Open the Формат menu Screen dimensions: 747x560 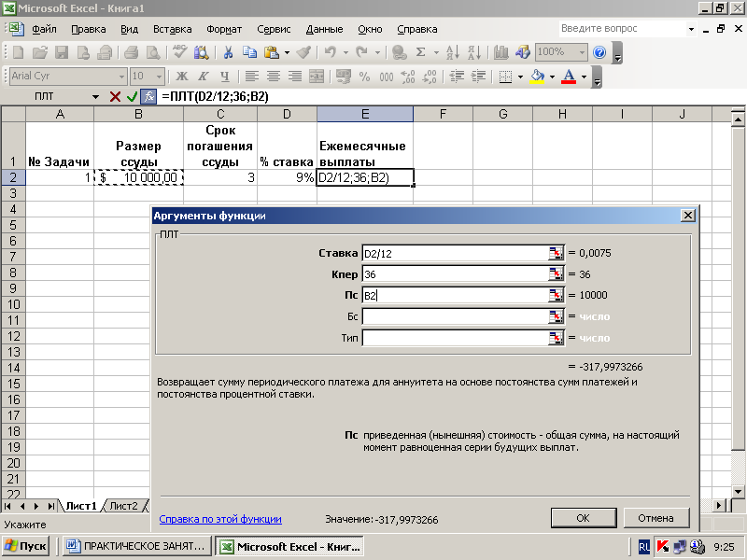pos(224,29)
